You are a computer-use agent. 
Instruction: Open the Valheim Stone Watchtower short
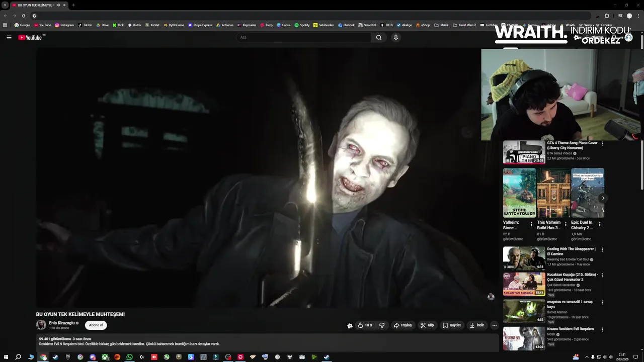pos(519,193)
